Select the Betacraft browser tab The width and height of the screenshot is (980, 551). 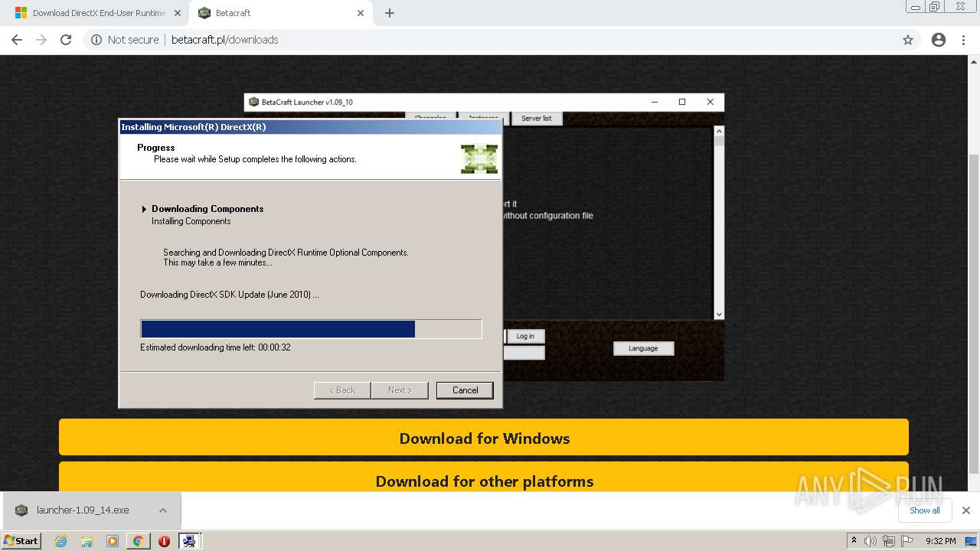click(x=279, y=13)
